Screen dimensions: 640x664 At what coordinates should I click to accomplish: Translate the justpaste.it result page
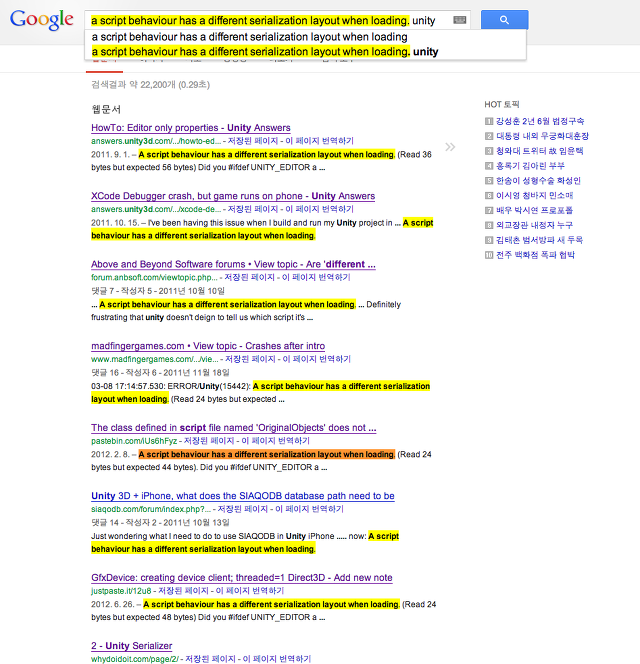250,591
